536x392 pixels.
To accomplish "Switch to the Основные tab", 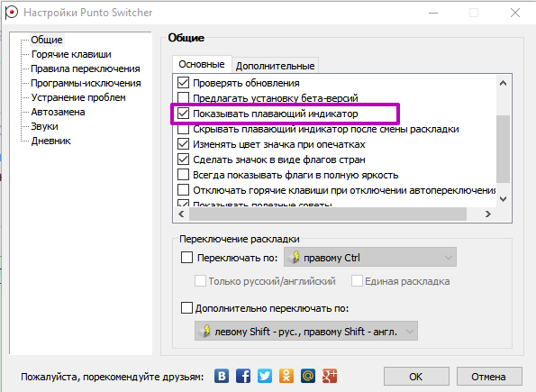I will point(202,64).
